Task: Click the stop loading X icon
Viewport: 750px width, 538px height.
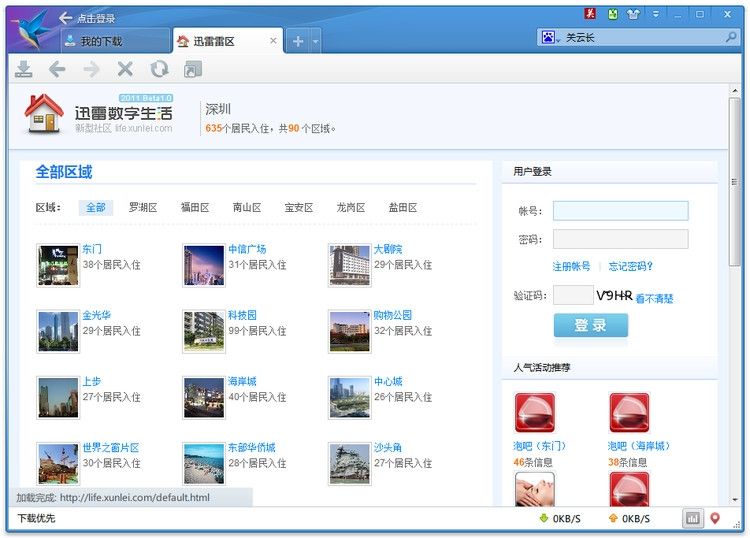Action: 125,69
